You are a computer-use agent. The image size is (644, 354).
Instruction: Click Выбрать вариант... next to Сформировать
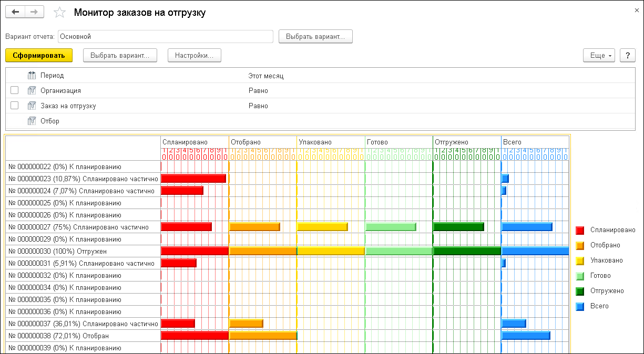click(x=120, y=55)
